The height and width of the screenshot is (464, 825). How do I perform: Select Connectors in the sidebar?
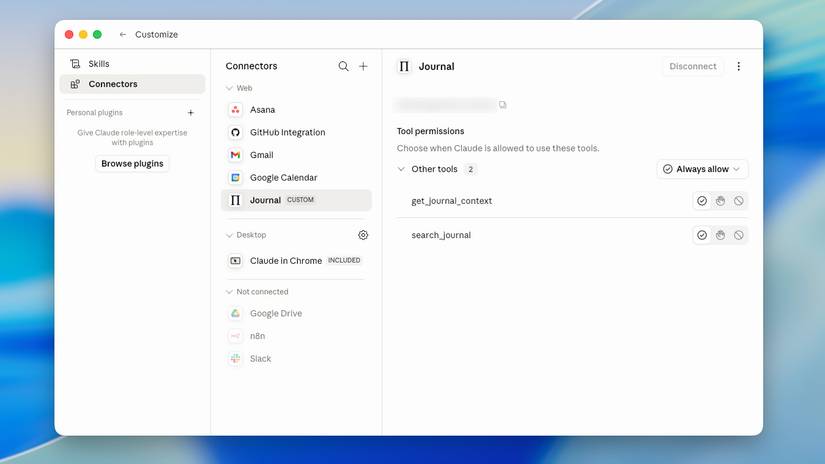pos(132,84)
